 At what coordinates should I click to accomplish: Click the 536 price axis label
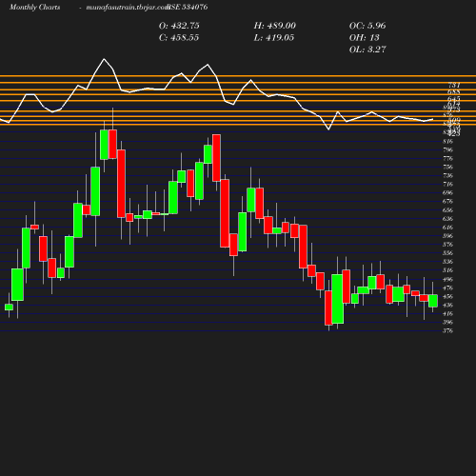[x=447, y=262]
